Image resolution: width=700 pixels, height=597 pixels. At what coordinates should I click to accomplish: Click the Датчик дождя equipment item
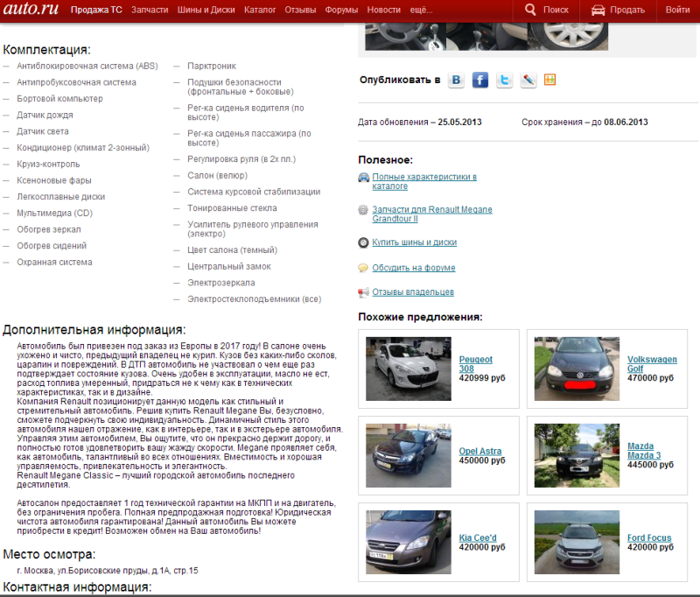[x=45, y=116]
